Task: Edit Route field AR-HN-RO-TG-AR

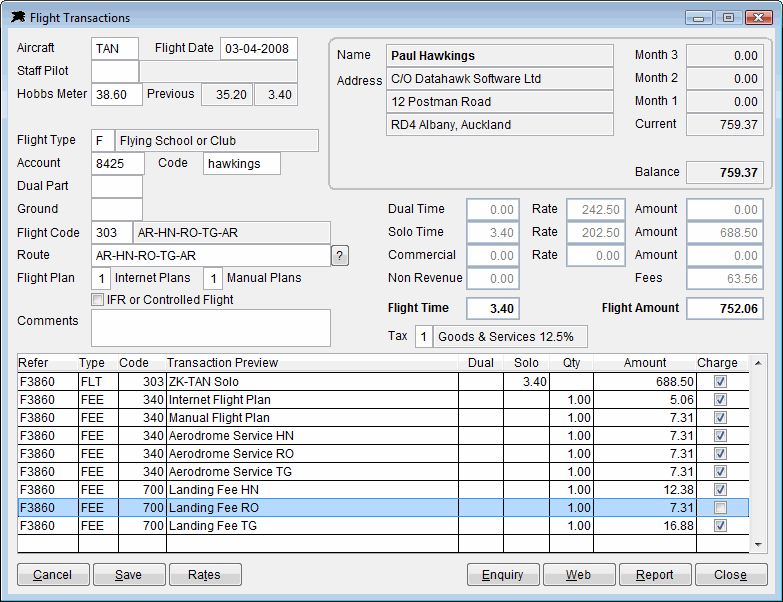Action: 211,256
